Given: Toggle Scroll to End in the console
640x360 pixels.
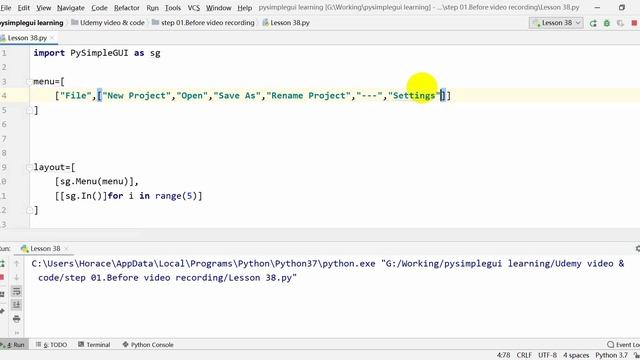Looking at the screenshot, I should tap(16, 305).
